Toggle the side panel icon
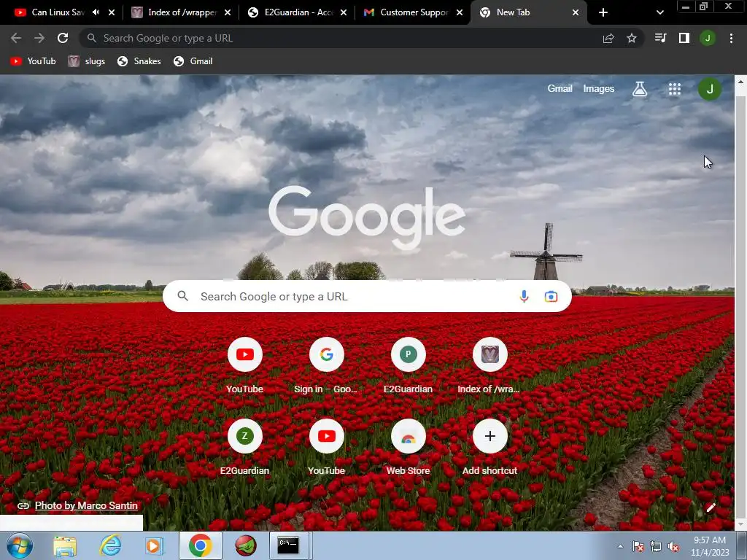 pos(684,38)
